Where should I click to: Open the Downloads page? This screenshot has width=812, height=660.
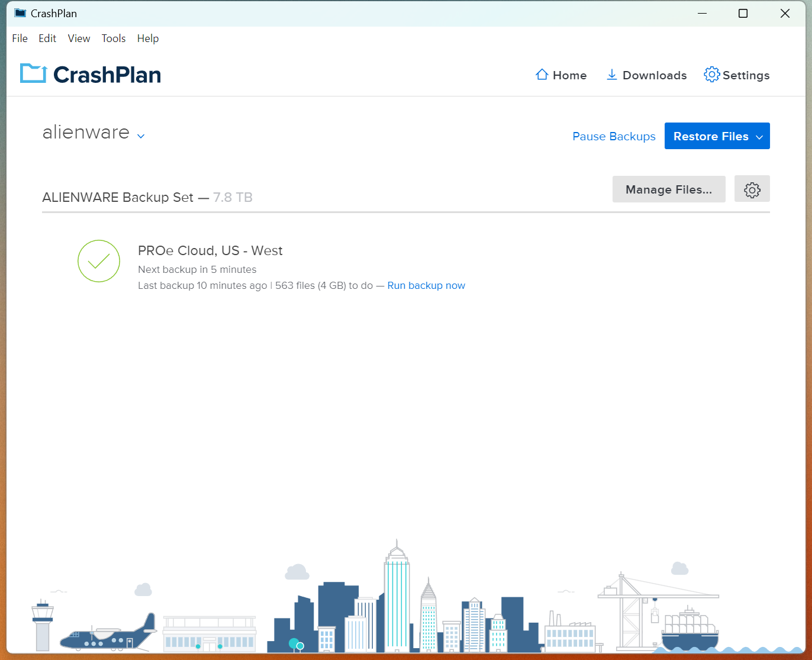(647, 75)
